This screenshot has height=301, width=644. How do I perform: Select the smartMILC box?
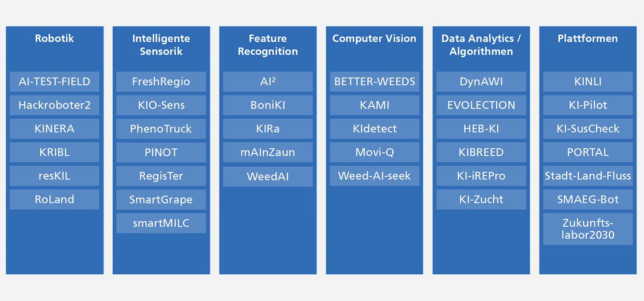pyautogui.click(x=161, y=223)
